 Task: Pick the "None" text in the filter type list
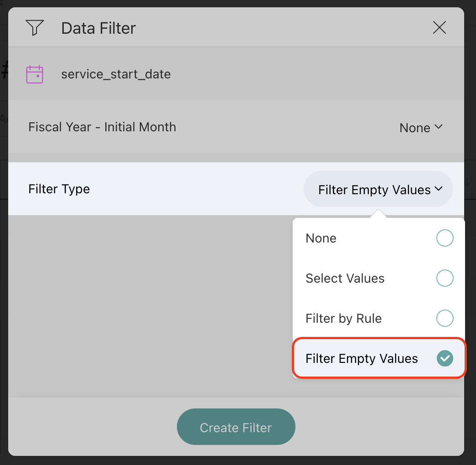[321, 238]
